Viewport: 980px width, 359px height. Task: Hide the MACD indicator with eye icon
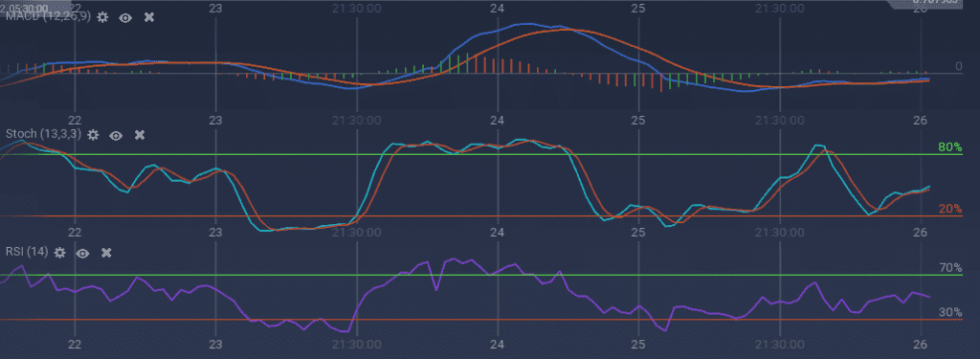[125, 17]
